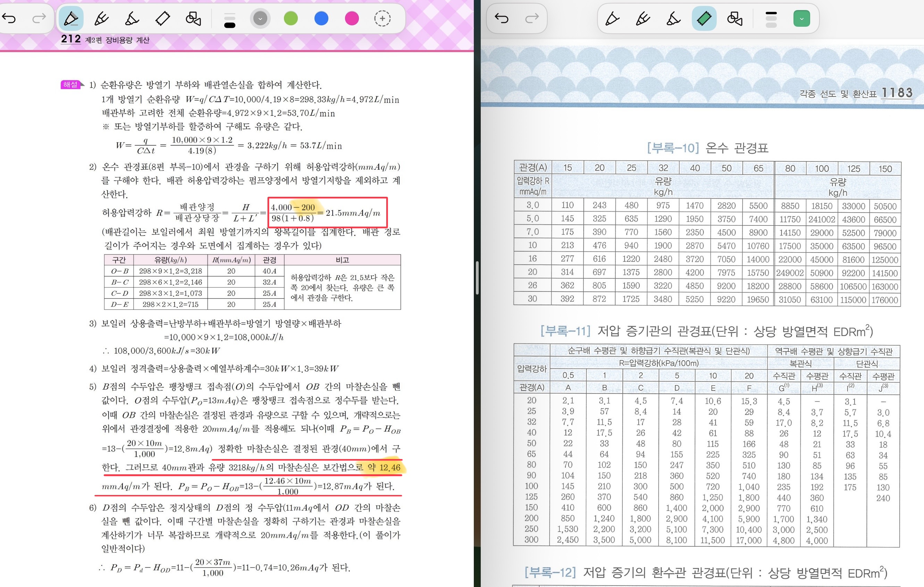Screen dimensions: 924x587
Task: Select the pen tool in right toolbar
Action: [612, 18]
